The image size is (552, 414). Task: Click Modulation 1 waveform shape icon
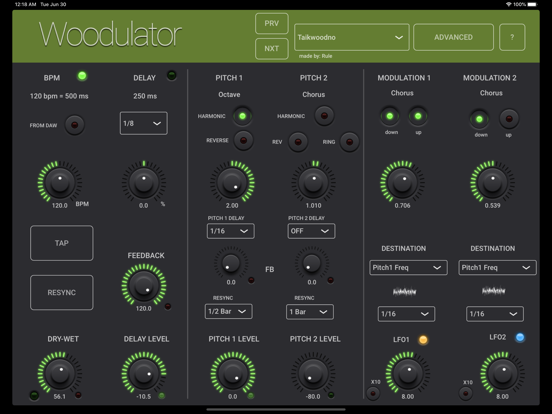(404, 292)
